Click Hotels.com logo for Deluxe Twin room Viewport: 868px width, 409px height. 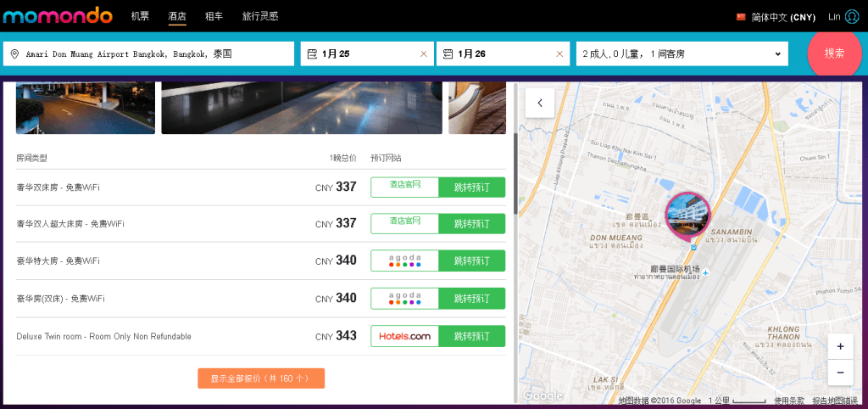404,336
